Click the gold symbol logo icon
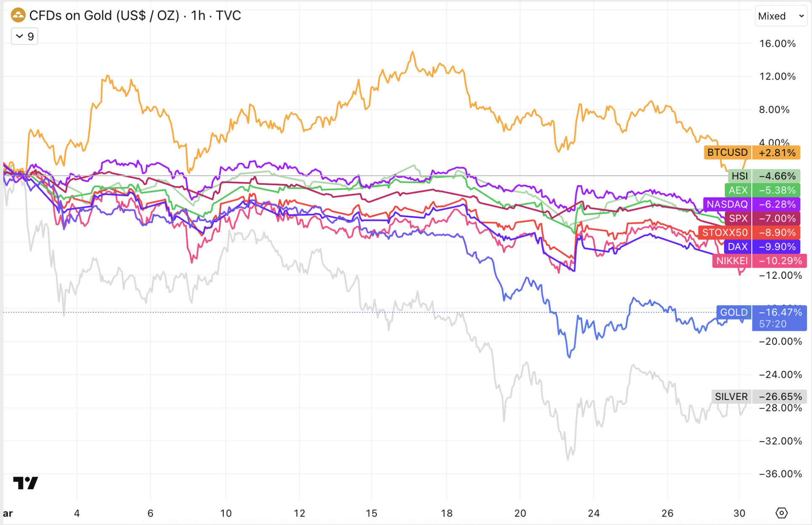Viewport: 812px width, 525px height. (x=18, y=16)
